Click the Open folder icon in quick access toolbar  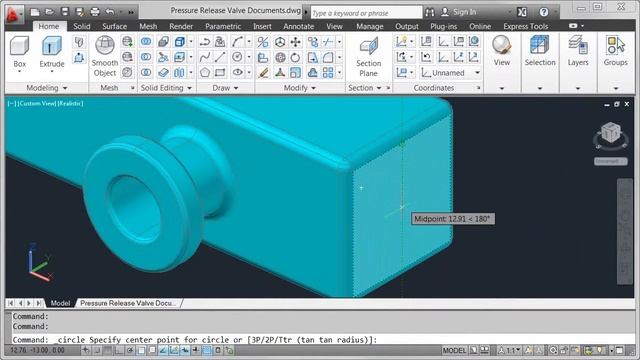[x=49, y=11]
